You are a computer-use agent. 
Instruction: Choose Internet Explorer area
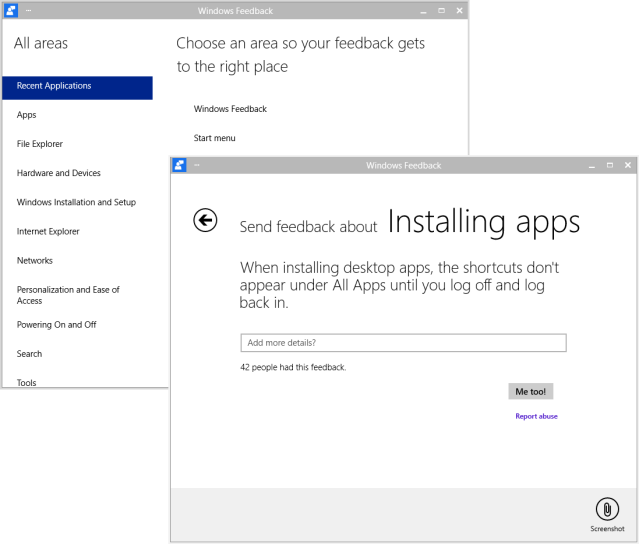coord(48,231)
